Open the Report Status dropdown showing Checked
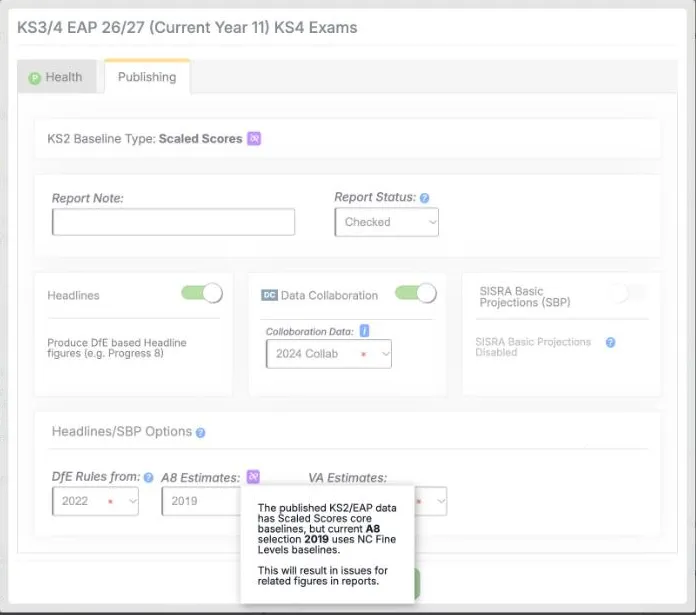 pyautogui.click(x=387, y=222)
